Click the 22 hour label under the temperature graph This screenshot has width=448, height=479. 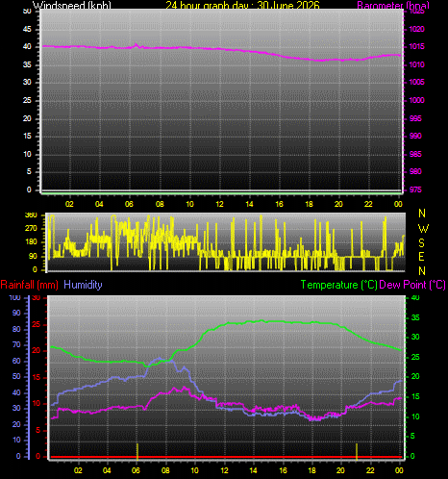370,470
